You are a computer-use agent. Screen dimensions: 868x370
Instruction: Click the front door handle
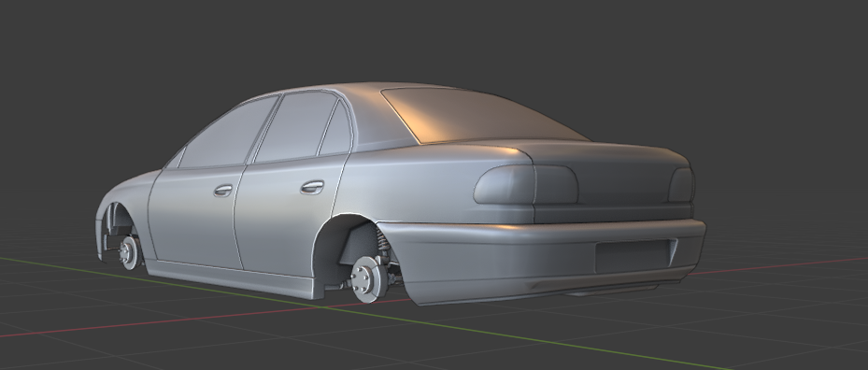(x=223, y=191)
